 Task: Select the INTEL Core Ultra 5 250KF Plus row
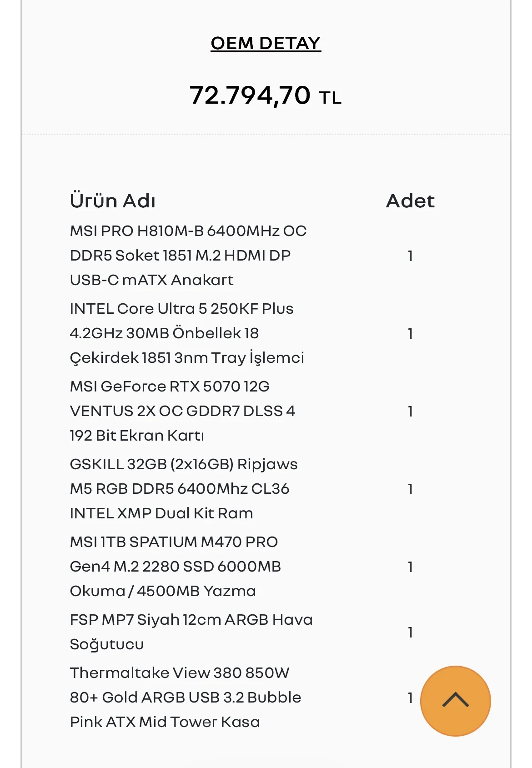pyautogui.click(x=252, y=333)
